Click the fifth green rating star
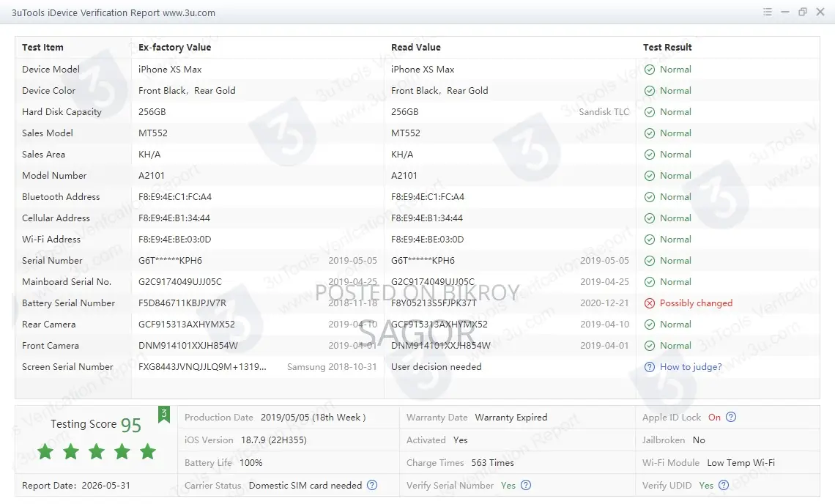The height and width of the screenshot is (504, 835). click(148, 452)
